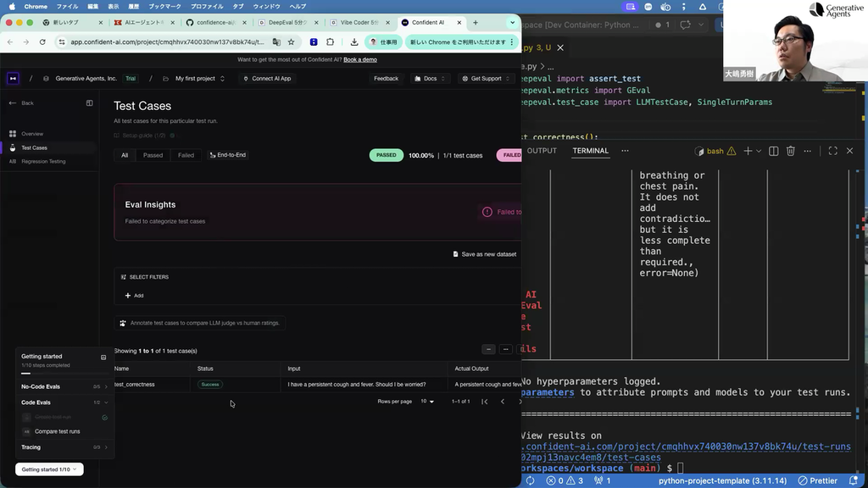Viewport: 868px width, 488px height.
Task: Click the Chrome back navigation arrow
Action: click(x=10, y=42)
